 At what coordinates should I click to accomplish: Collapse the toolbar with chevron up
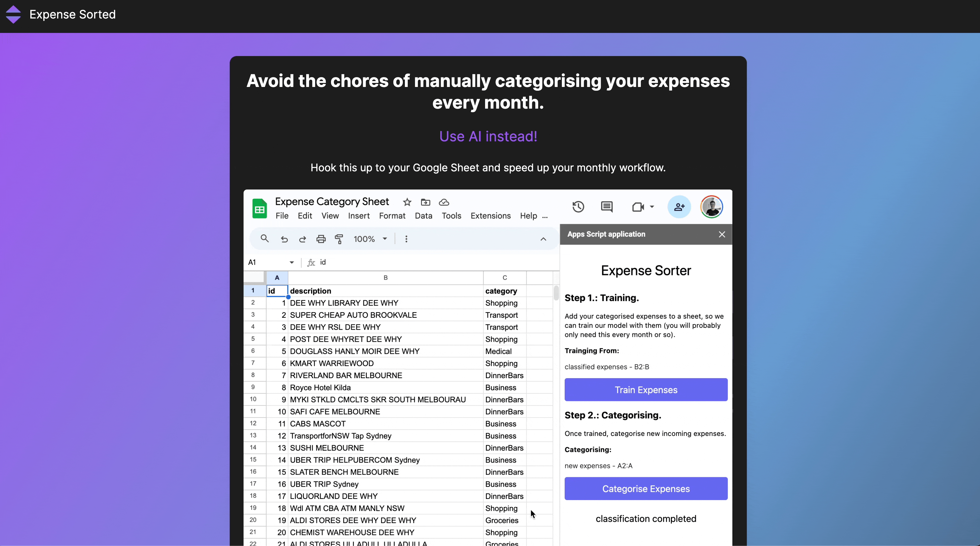click(x=543, y=239)
